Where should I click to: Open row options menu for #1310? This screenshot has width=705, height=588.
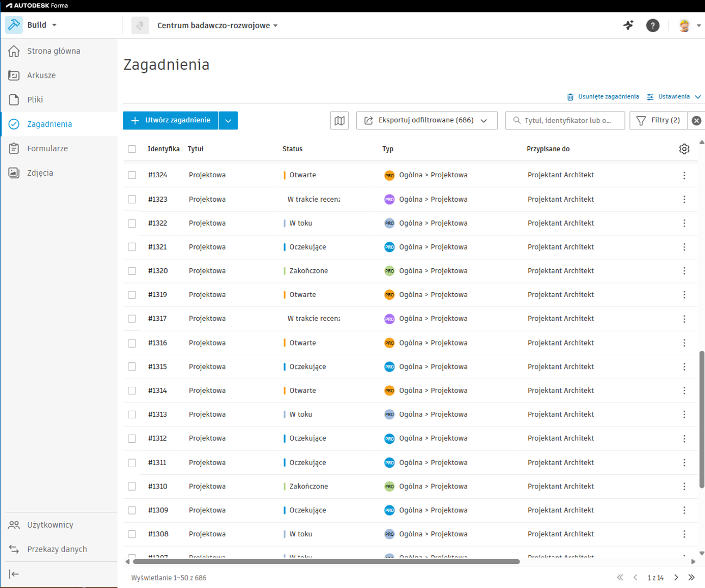coord(684,487)
